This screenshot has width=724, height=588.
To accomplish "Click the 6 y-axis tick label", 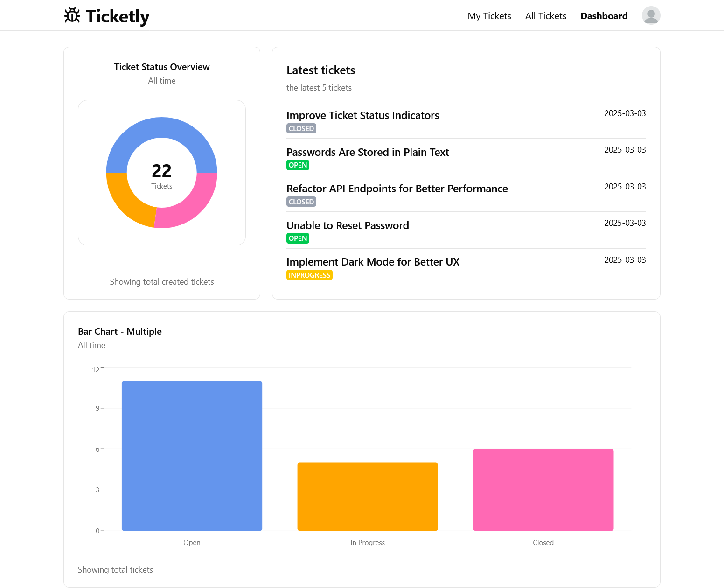I will [x=97, y=449].
